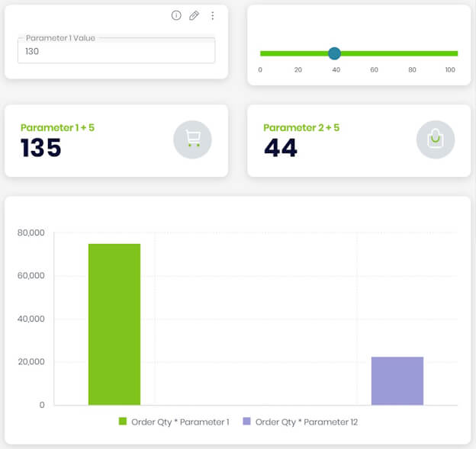Select the tall green bar in the chart
This screenshot has width=476, height=449.
[x=114, y=324]
